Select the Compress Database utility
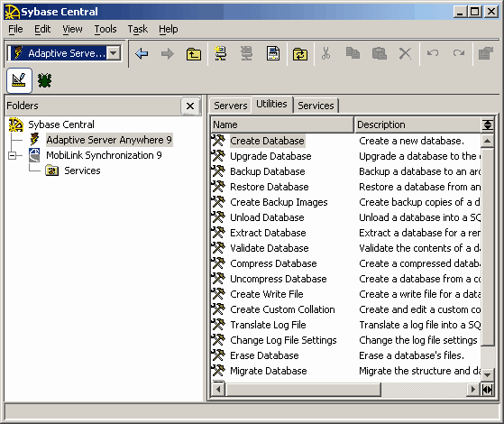Screen dimensions: 504x424 coord(273,263)
